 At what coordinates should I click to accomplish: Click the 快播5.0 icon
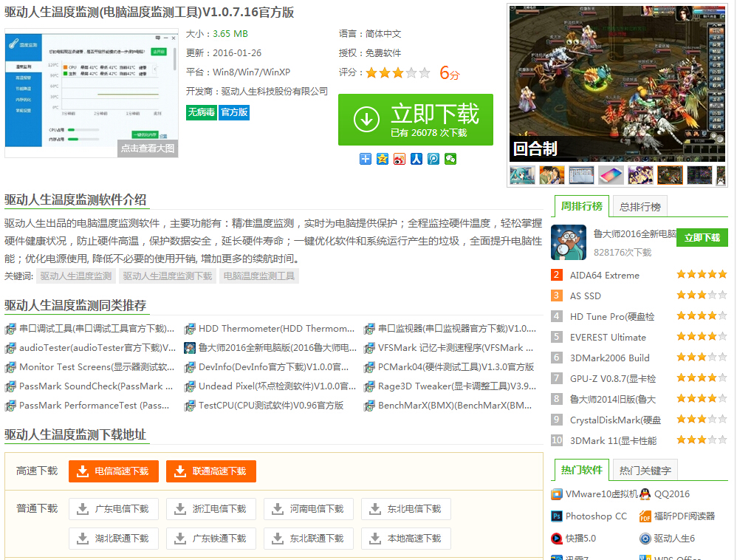click(x=557, y=539)
